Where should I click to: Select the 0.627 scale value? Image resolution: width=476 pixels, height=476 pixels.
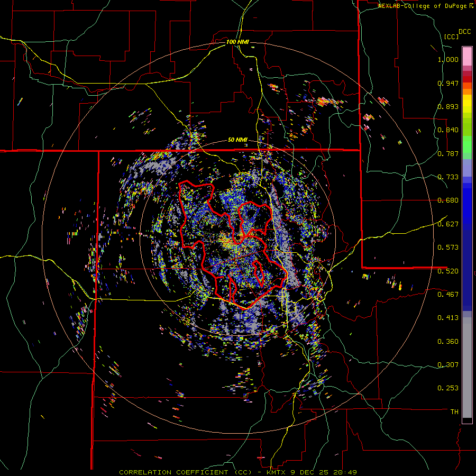point(448,224)
